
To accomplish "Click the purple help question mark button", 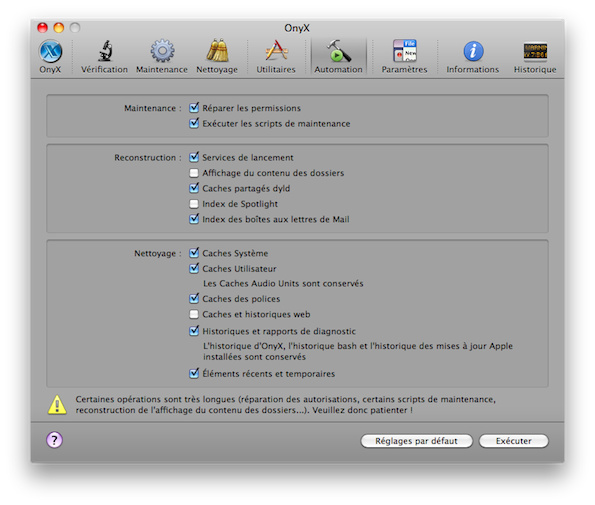I will (54, 440).
